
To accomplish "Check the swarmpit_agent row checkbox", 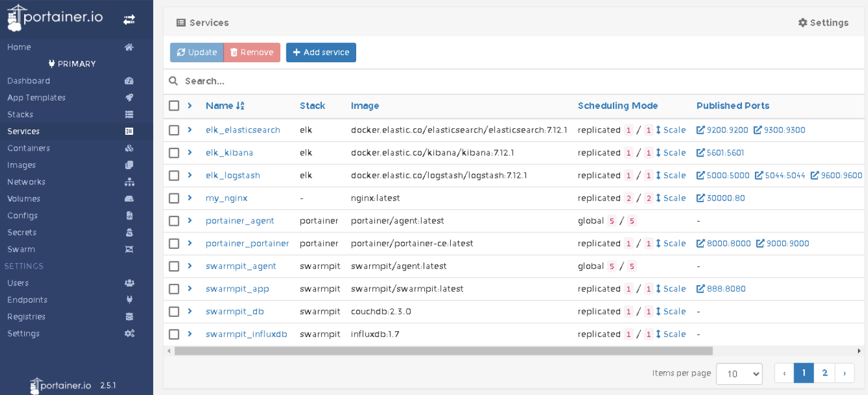I will coord(174,266).
